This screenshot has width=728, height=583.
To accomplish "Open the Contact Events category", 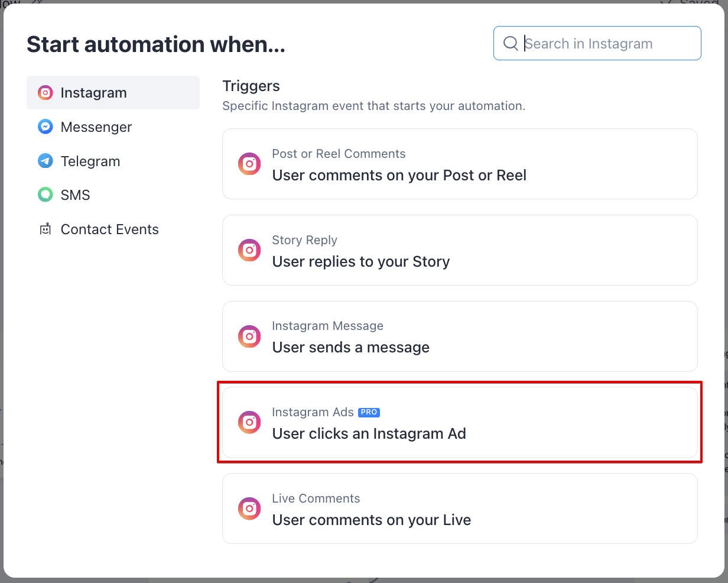I will click(x=113, y=229).
